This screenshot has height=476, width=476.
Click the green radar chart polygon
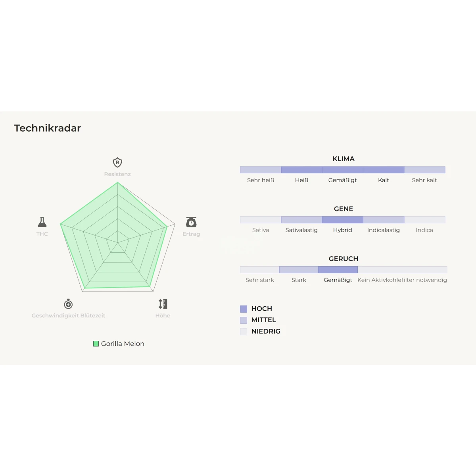(x=116, y=242)
